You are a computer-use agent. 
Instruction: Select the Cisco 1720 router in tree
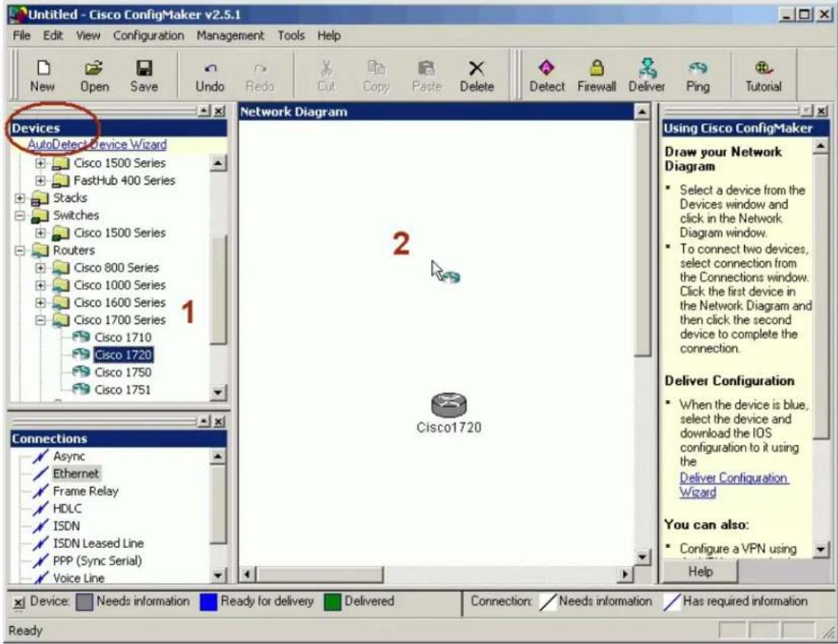tap(123, 355)
